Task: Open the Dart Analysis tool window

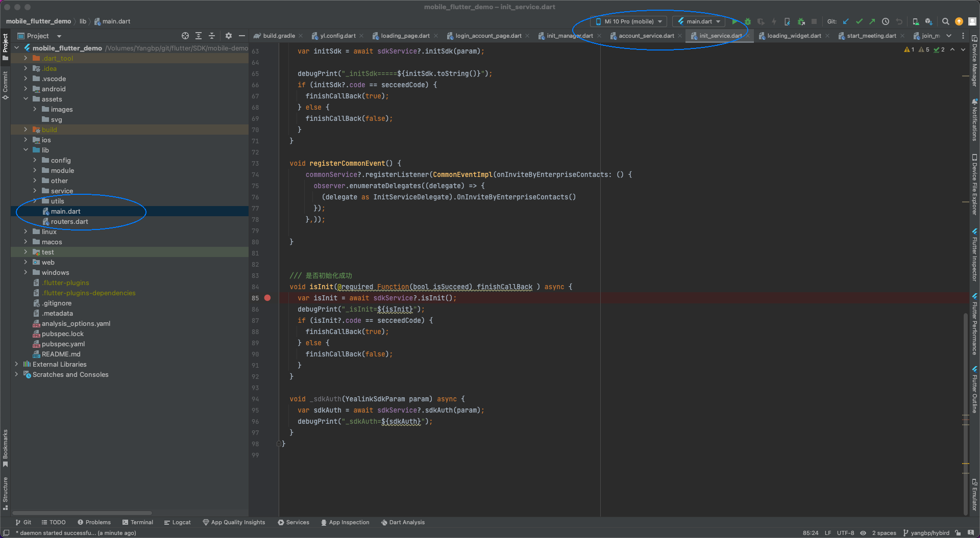Action: point(403,522)
